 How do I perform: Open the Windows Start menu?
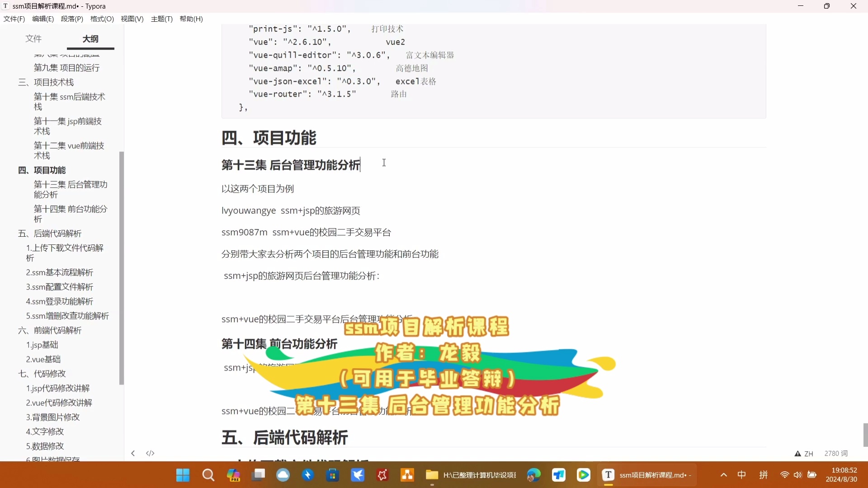click(182, 475)
